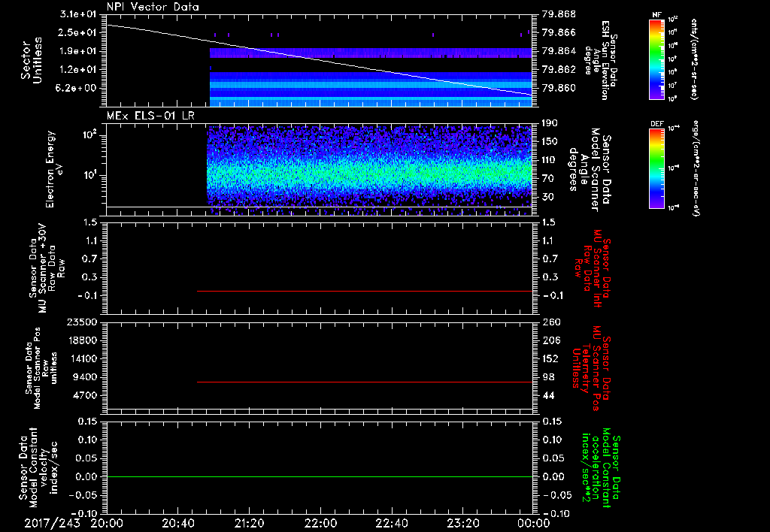Click the red line in MU Scanner +30V panel
The height and width of the screenshot is (532, 770).
(365, 291)
